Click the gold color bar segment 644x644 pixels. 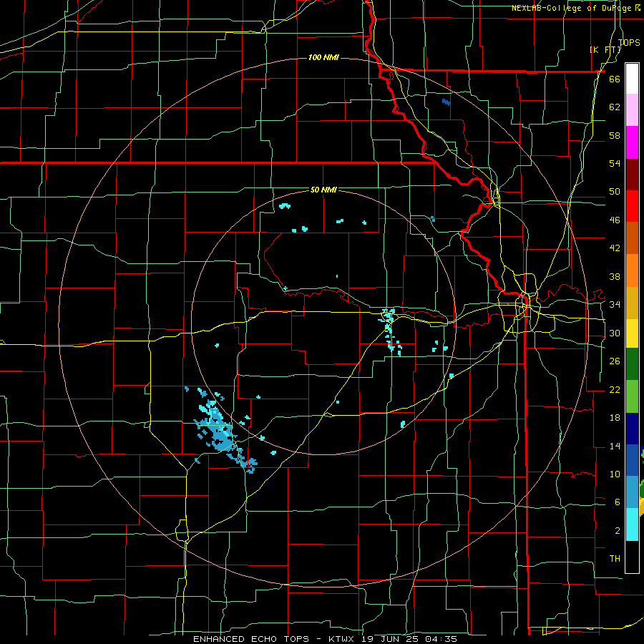[632, 303]
